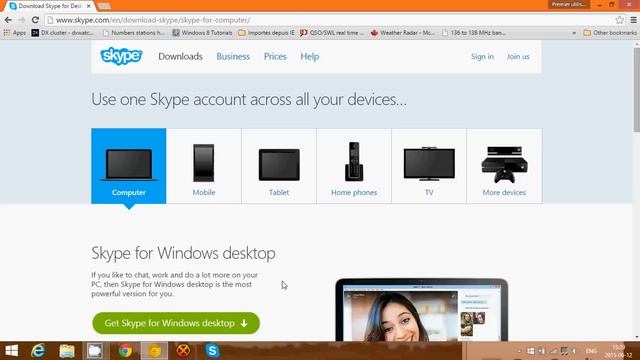Click Get Skype for Windows desktop button

[x=176, y=323]
